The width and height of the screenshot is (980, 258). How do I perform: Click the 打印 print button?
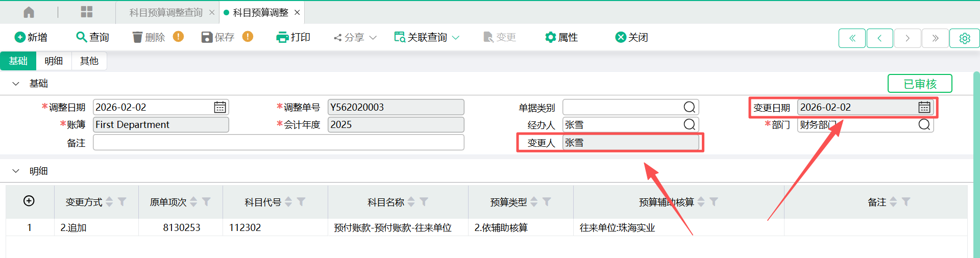(x=293, y=37)
